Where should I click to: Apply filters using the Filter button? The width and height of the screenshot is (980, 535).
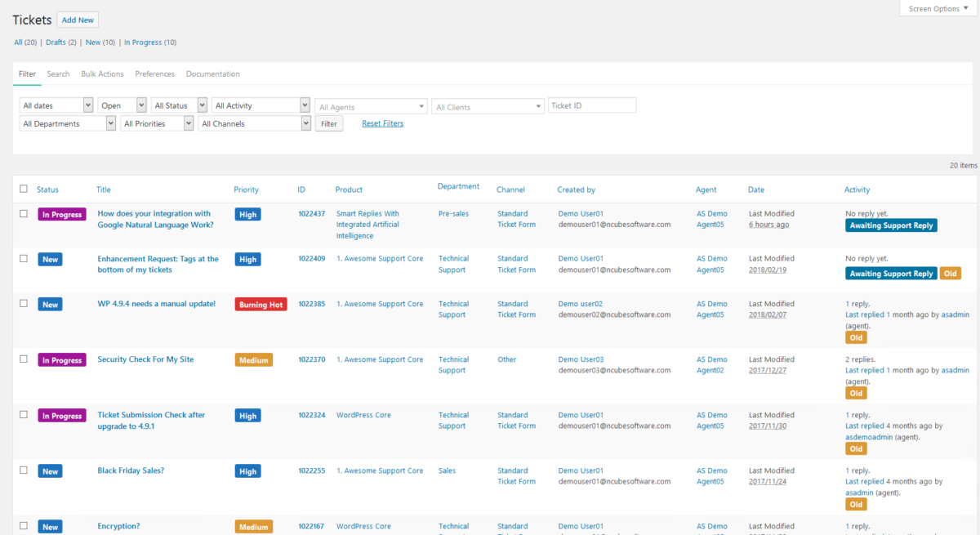pyautogui.click(x=328, y=123)
